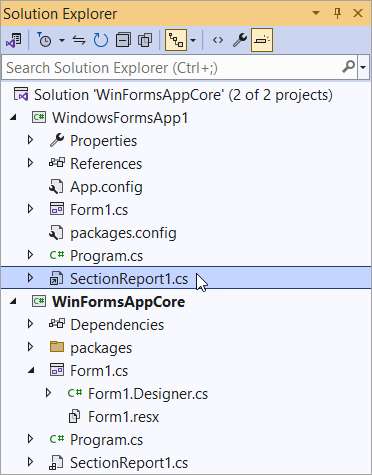This screenshot has width=372, height=475.
Task: Click the WinFormsAppCore C# project icon
Action: click(39, 301)
